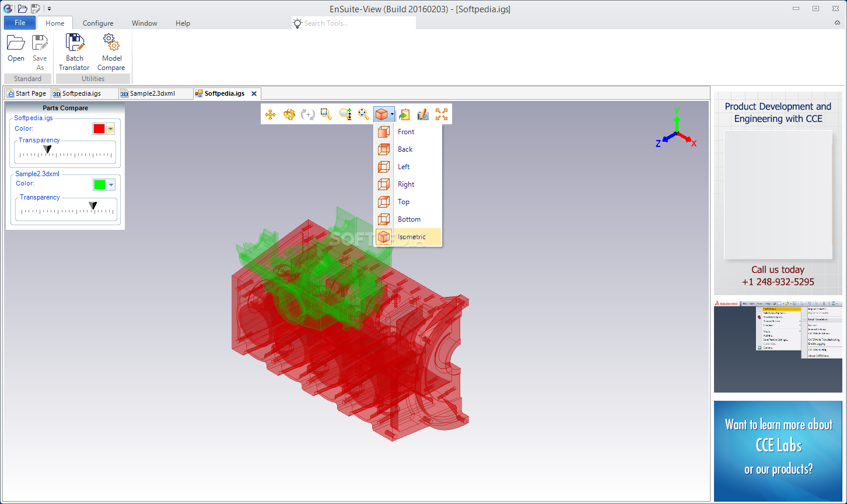Open the SolidWorks menu screenshot ad

coord(778,346)
